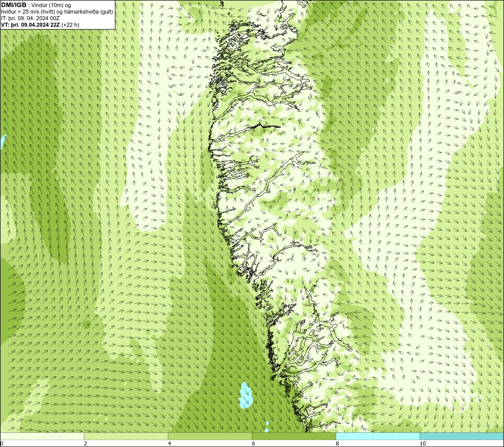Click the 2–4 m/s light green legend swatch
The image size is (504, 447).
click(x=126, y=436)
